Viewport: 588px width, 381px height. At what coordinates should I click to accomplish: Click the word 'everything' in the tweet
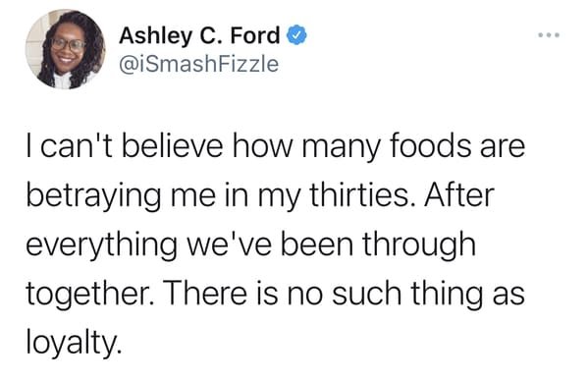pos(101,245)
